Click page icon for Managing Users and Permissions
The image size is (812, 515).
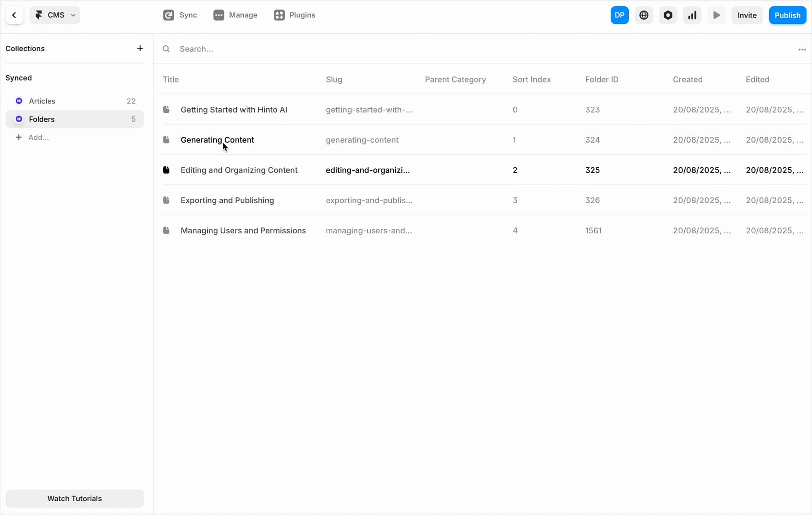tap(166, 230)
